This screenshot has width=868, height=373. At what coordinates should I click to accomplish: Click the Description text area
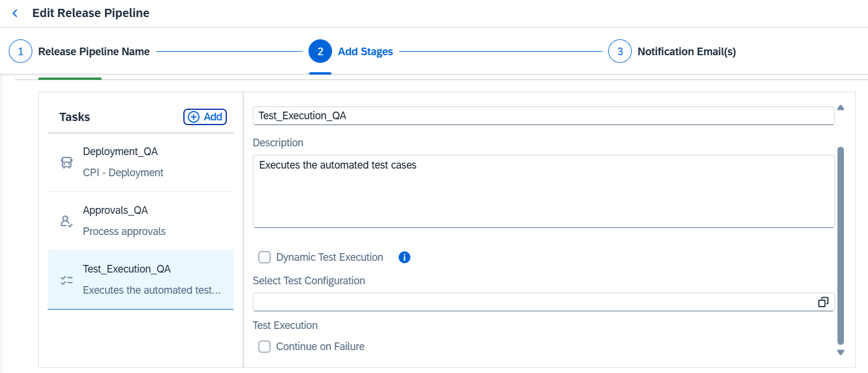pyautogui.click(x=544, y=191)
